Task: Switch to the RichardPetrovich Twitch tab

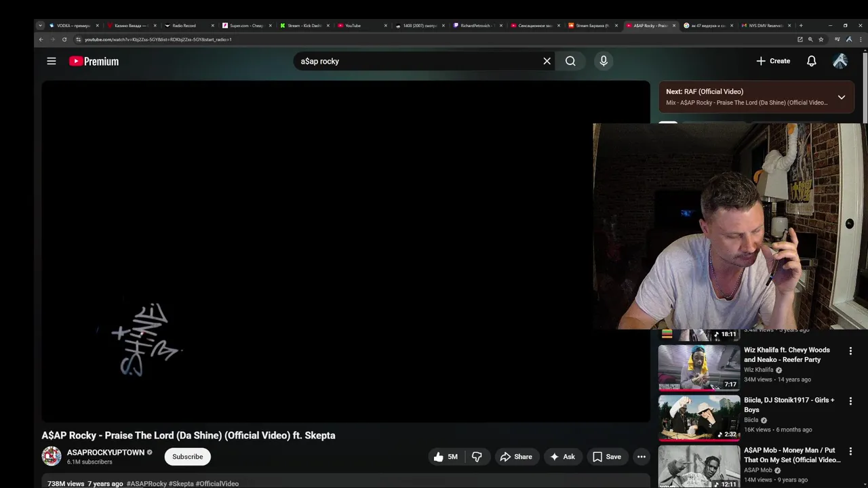Action: (476, 26)
